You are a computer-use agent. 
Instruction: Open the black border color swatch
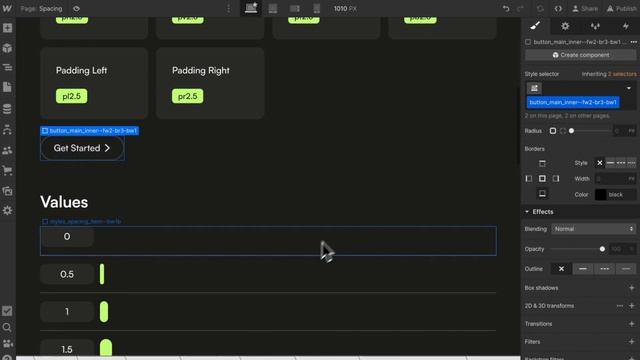(x=600, y=194)
